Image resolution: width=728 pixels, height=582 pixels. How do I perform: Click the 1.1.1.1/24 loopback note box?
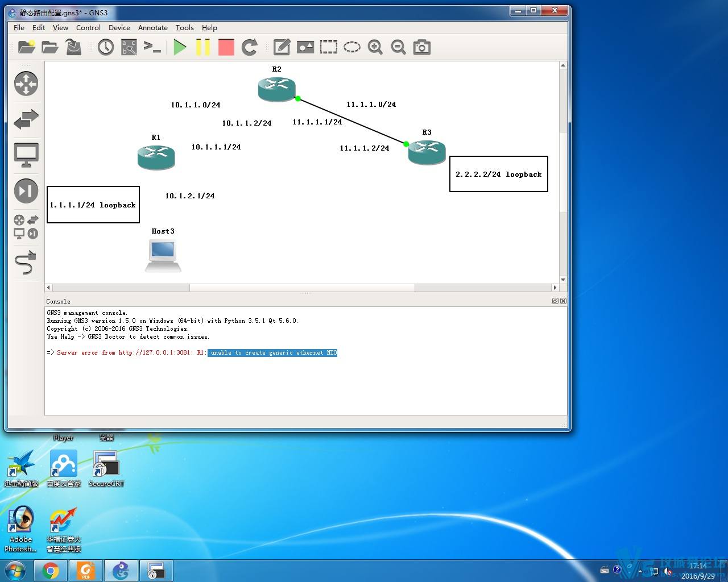[x=93, y=205]
